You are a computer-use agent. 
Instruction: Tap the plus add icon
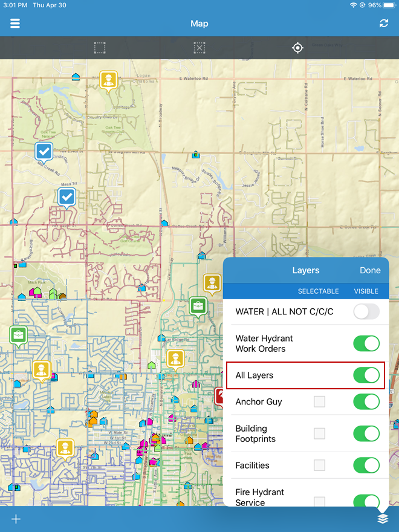coord(16,519)
